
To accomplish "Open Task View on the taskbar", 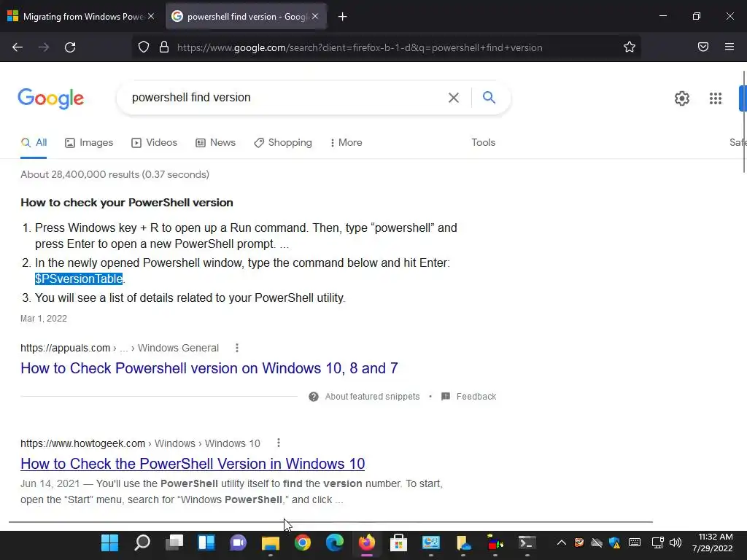I will point(174,542).
